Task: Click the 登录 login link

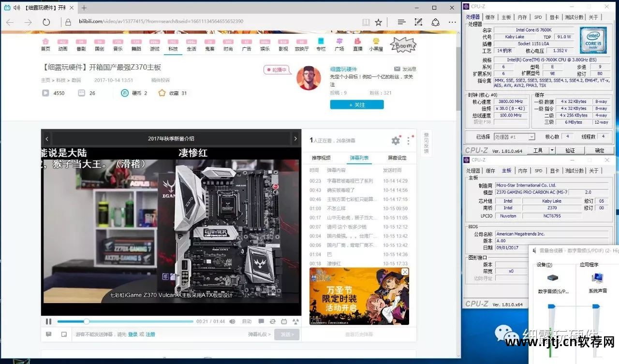Action: 133,335
